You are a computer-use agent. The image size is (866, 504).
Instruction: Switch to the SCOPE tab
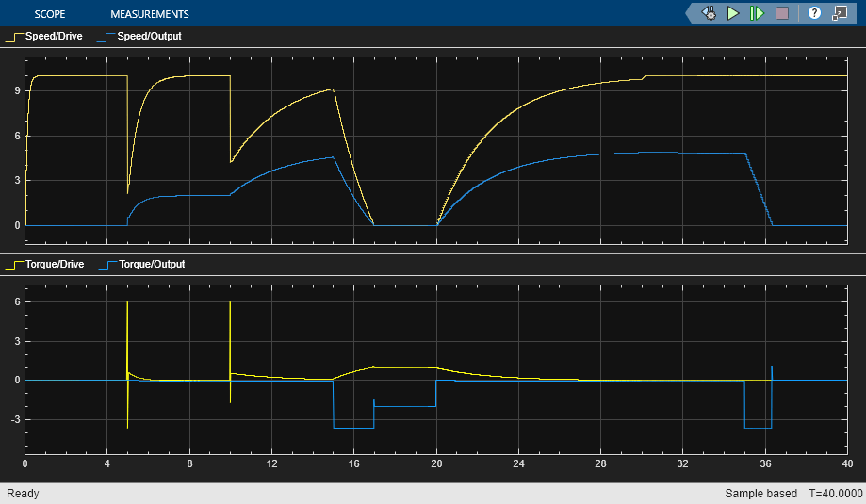tap(50, 14)
